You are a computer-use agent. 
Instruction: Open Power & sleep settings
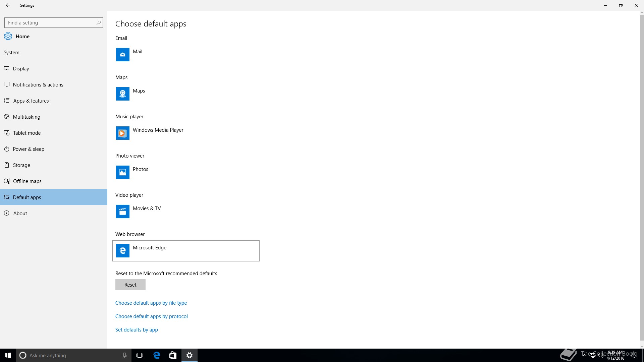click(x=54, y=149)
